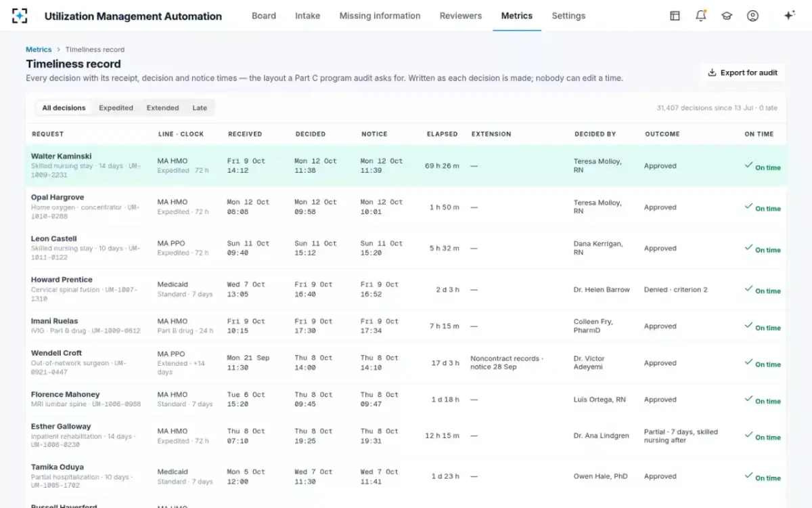Viewport: 812px width, 508px height.
Task: Go to Missing information tab
Action: (x=380, y=16)
